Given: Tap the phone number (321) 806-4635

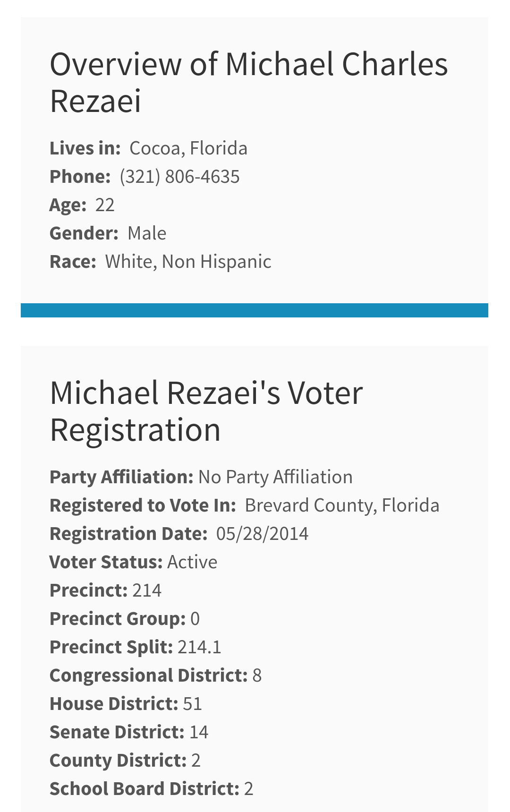Looking at the screenshot, I should tap(179, 176).
